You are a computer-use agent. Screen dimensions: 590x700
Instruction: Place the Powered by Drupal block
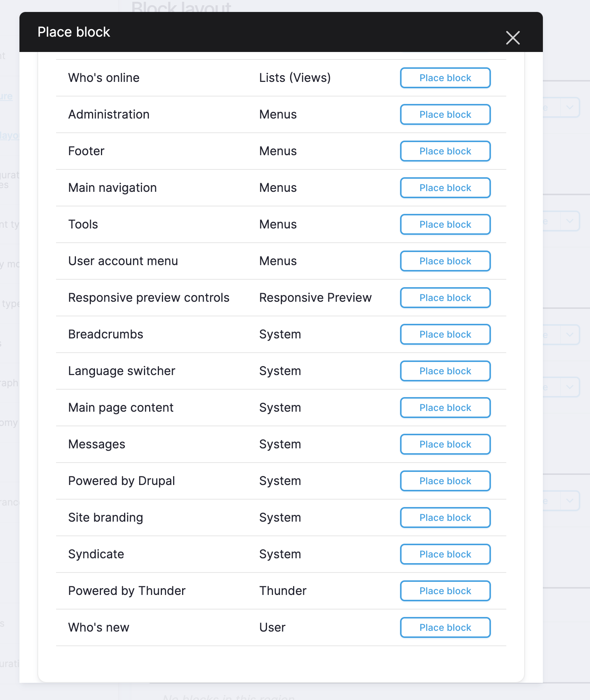(x=445, y=481)
